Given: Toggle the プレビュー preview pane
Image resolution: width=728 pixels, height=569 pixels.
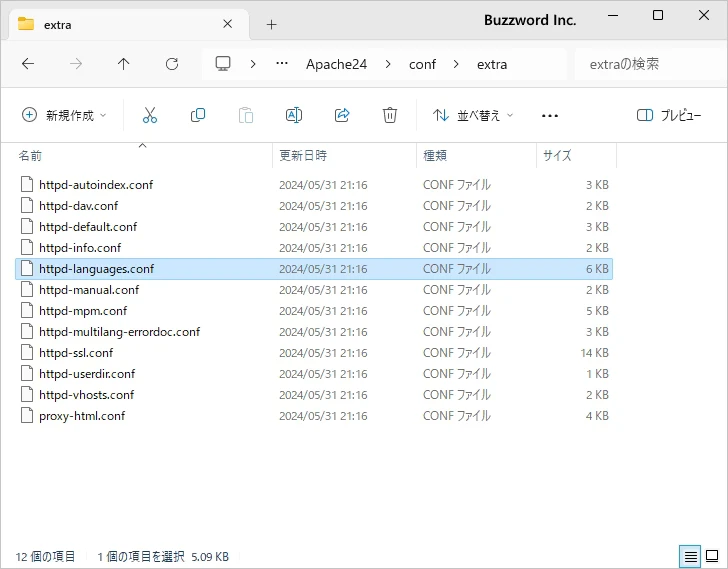Looking at the screenshot, I should 669,115.
